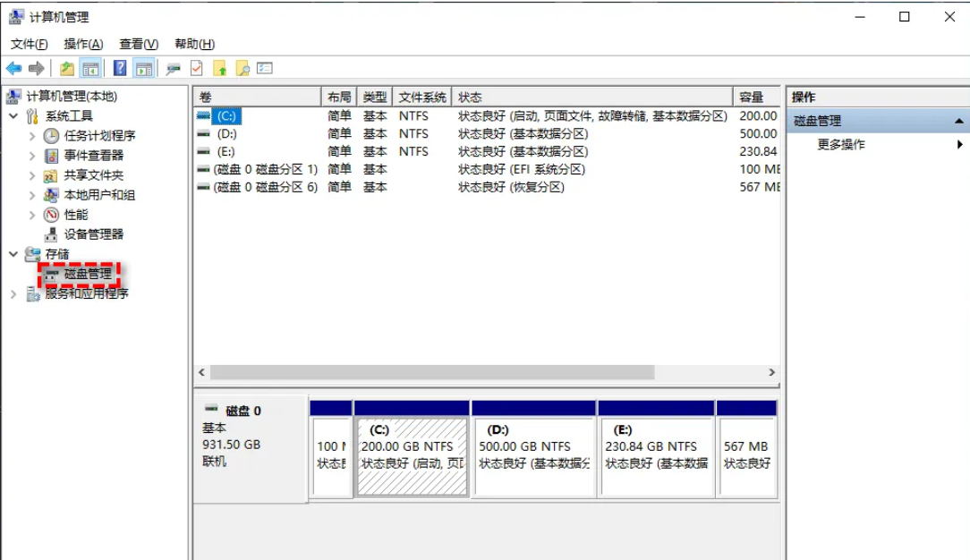Screen dimensions: 970x560
Task: Click the right scroll arrow of volume list
Action: 771,372
